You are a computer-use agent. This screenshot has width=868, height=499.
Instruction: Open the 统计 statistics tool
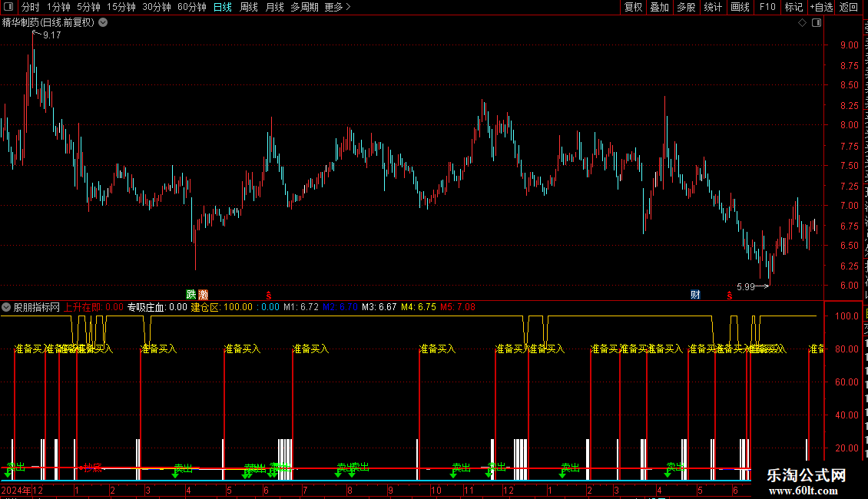coord(712,7)
